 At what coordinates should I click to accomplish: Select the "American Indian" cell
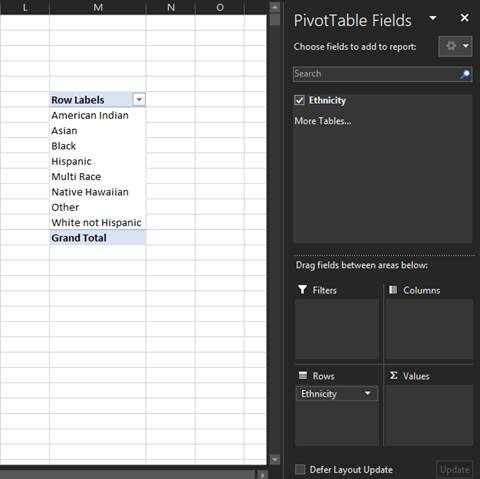(98, 115)
